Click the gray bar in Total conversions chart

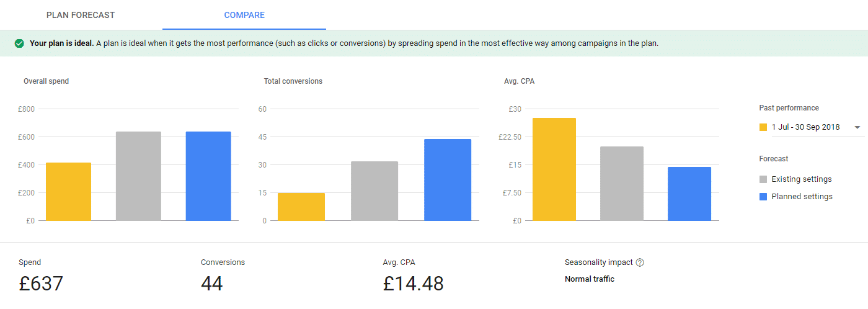click(x=374, y=191)
